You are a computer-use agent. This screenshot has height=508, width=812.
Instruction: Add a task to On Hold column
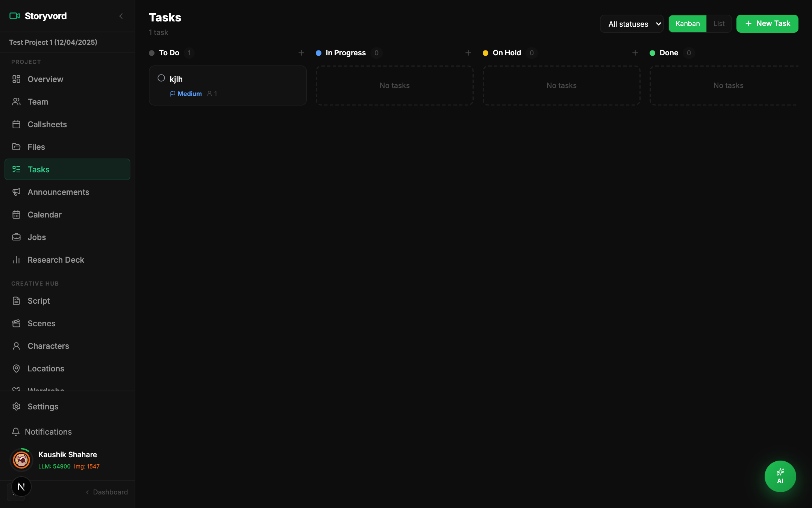(635, 53)
